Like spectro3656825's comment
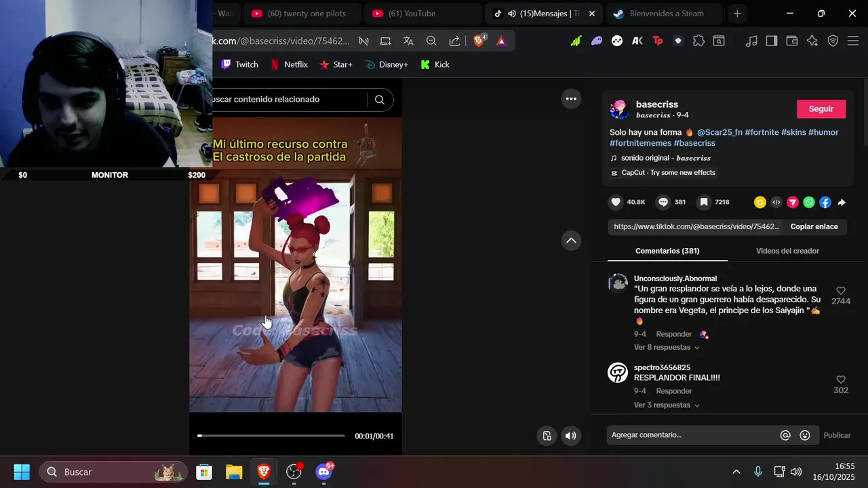Image resolution: width=868 pixels, height=488 pixels. point(841,380)
